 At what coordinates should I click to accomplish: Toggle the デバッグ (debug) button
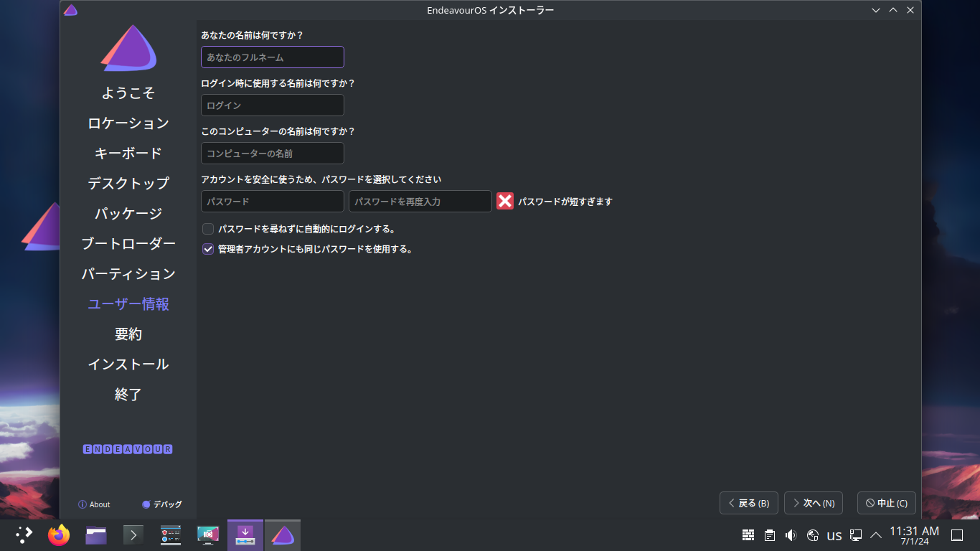click(162, 504)
